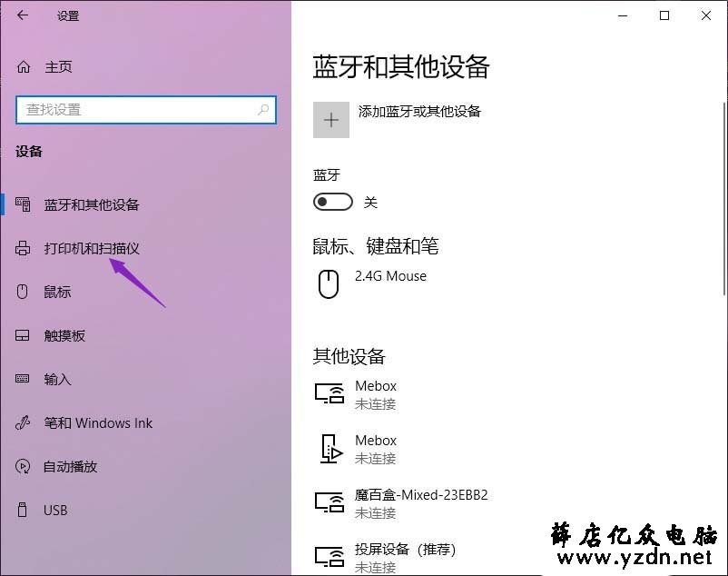Select 魔百盒-Mixed-23EBB2 device name
The height and width of the screenshot is (576, 728).
click(x=421, y=495)
